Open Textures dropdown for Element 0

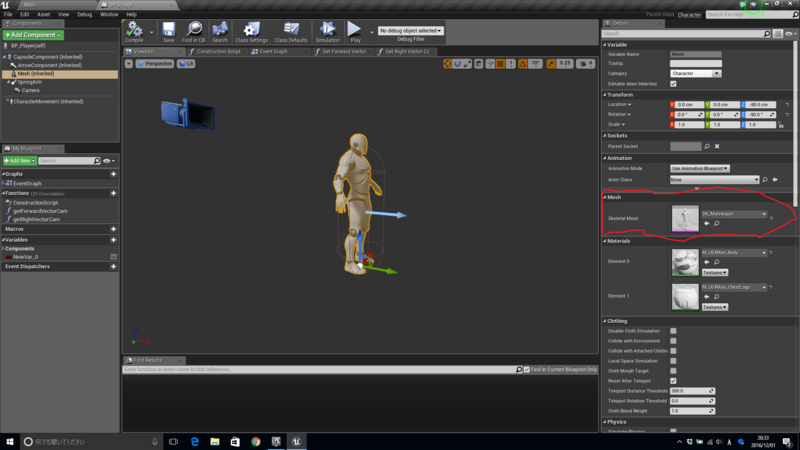click(x=715, y=272)
